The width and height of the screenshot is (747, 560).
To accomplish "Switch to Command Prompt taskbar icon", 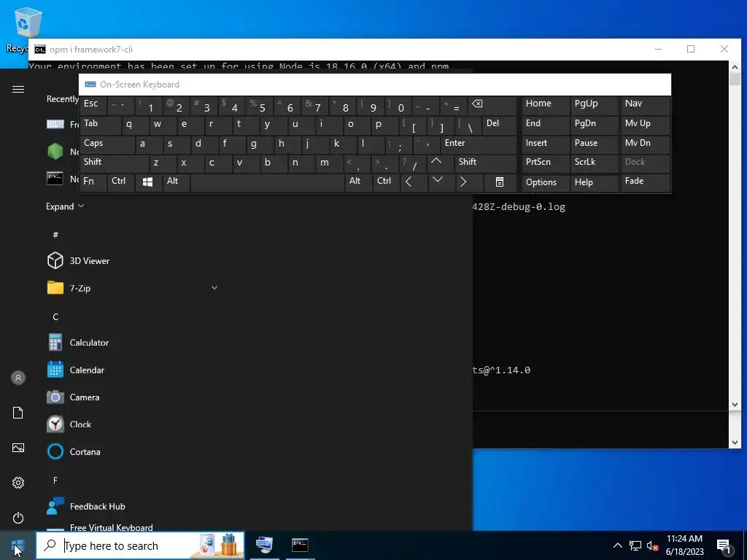I will point(300,545).
